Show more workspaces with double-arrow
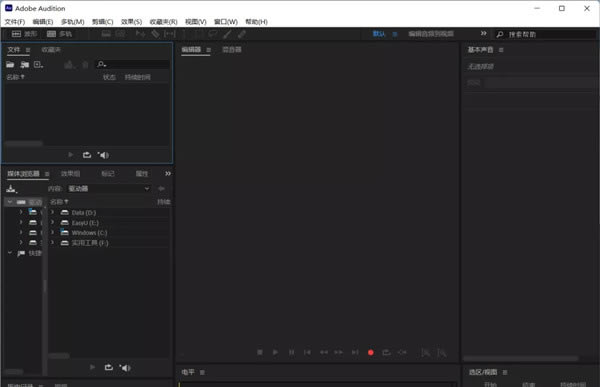 [484, 34]
